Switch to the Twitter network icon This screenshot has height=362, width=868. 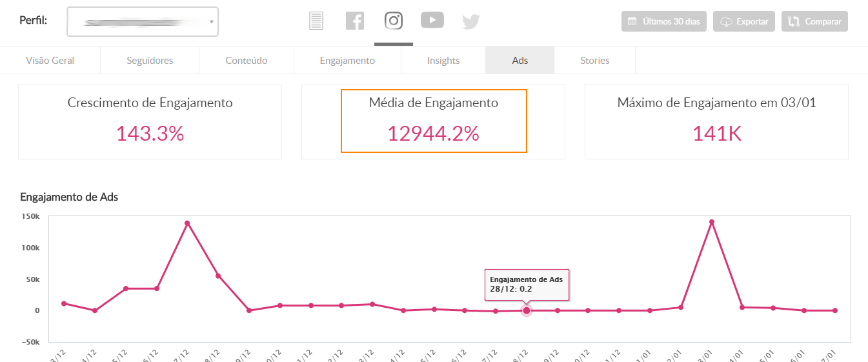point(471,21)
